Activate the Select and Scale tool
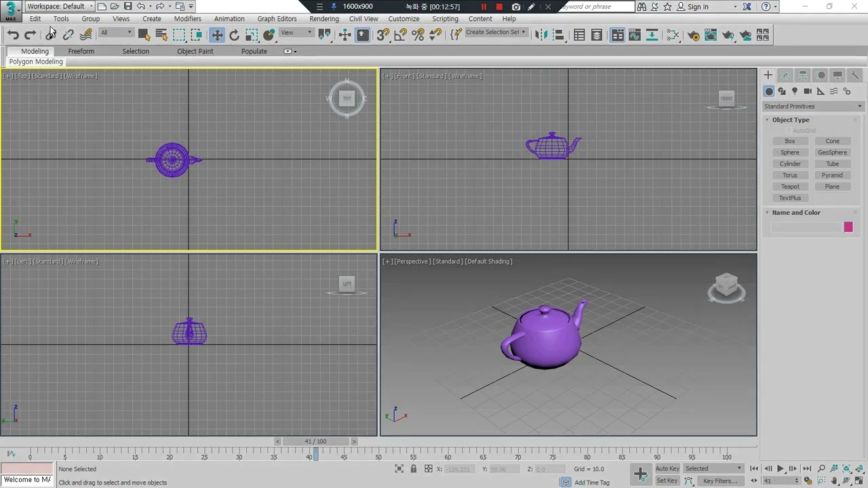 (x=252, y=35)
